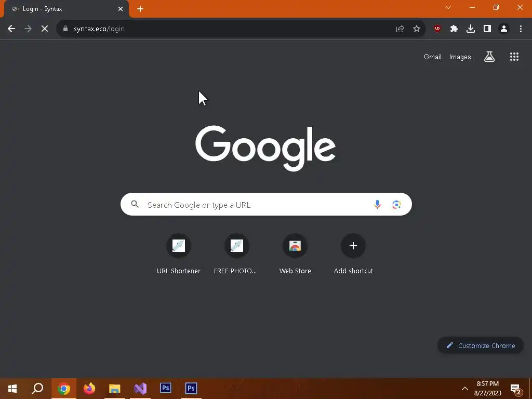Show hidden system tray icons

click(465, 389)
